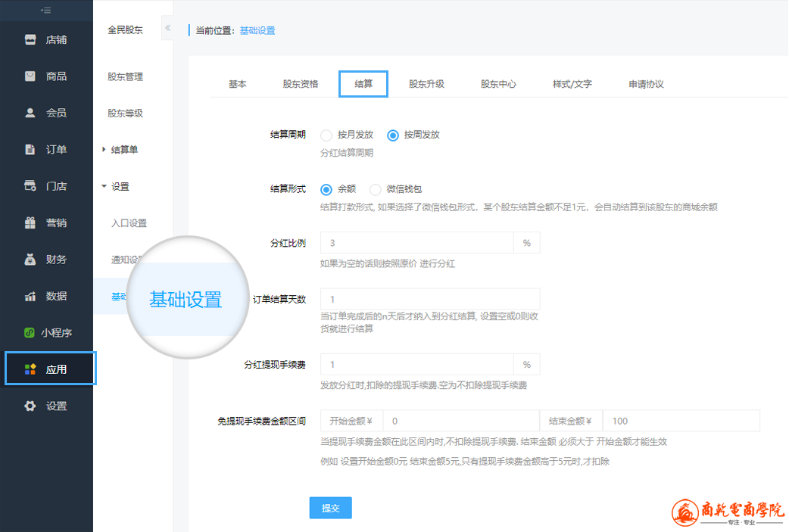Click the 财务 finance money-bag icon

(30, 260)
